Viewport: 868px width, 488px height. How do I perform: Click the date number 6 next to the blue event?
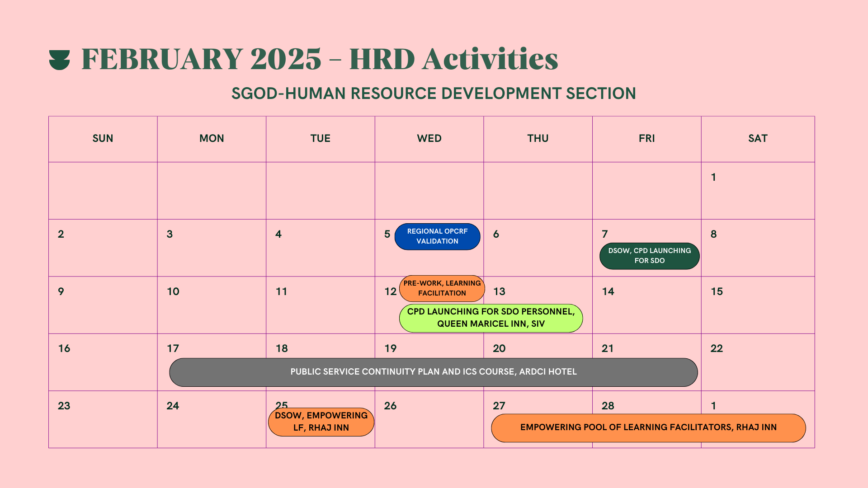pos(496,235)
